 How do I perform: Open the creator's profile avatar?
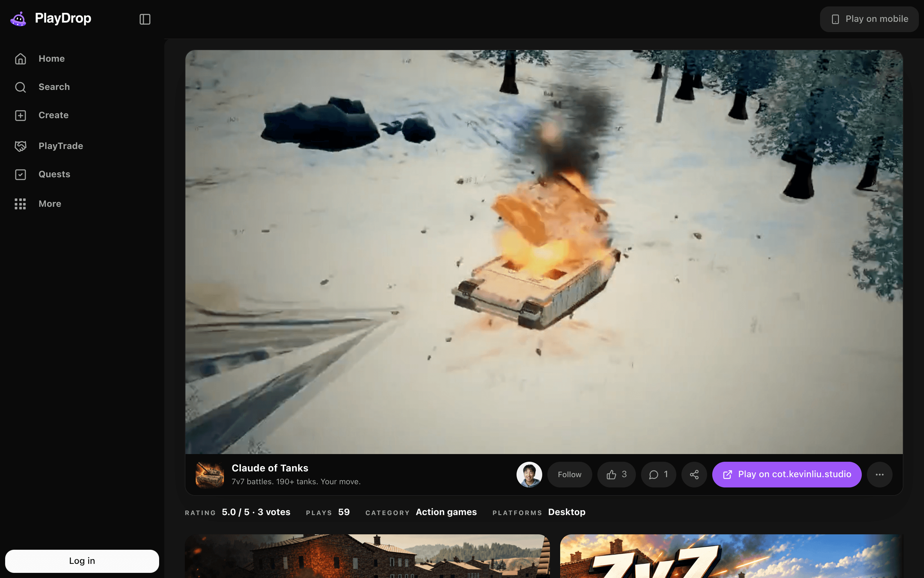pos(529,474)
